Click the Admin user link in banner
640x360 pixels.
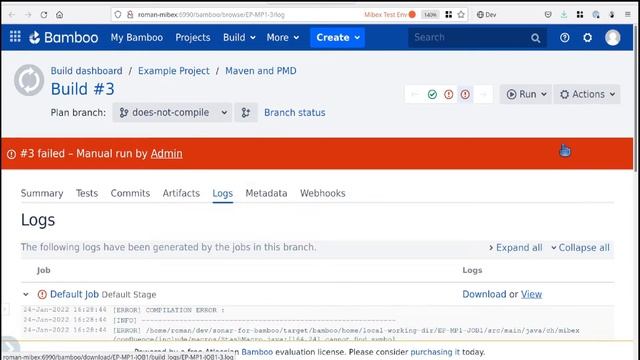pos(167,153)
